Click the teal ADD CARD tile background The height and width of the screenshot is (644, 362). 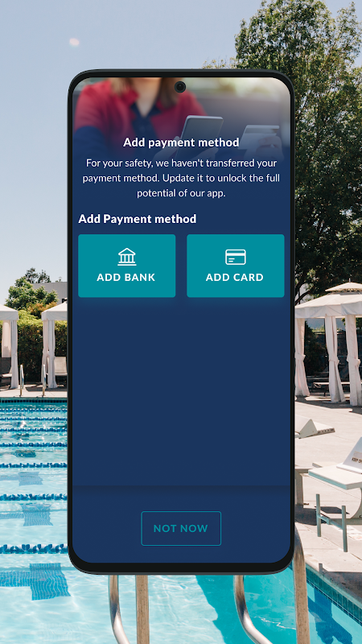tap(236, 266)
